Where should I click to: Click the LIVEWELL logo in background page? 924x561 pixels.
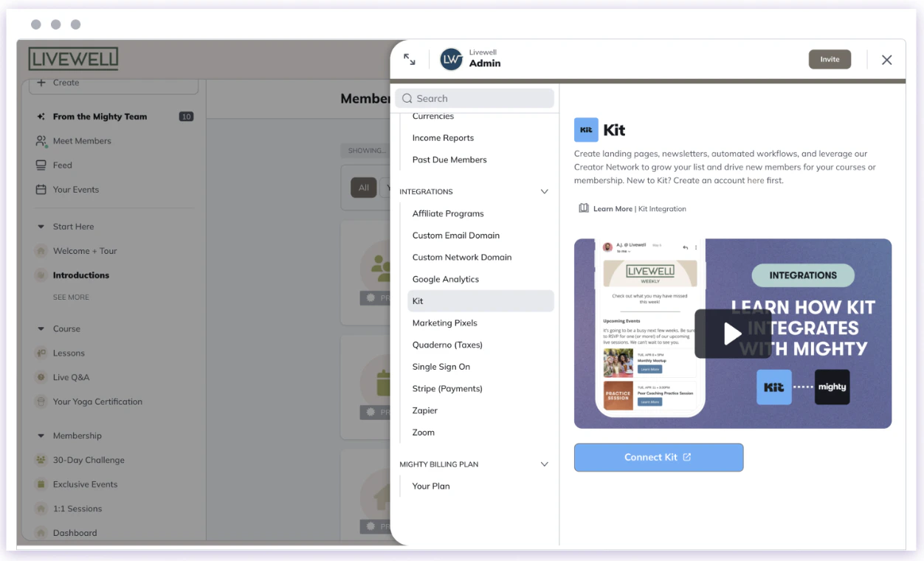pos(73,59)
